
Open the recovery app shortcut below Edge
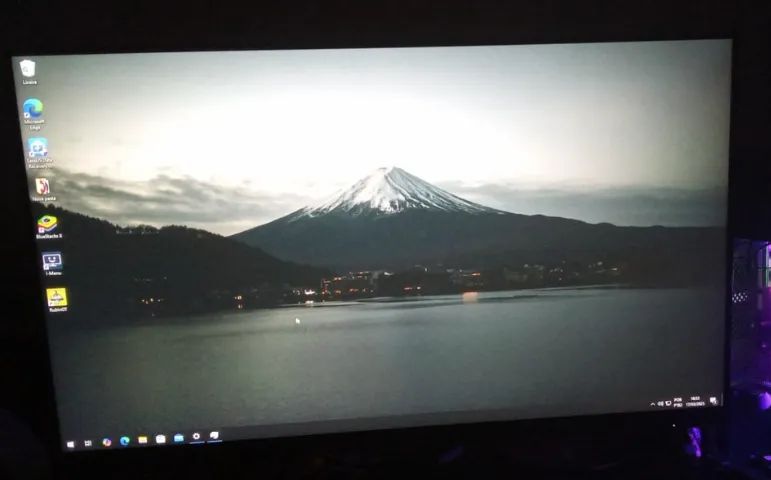tap(38, 152)
